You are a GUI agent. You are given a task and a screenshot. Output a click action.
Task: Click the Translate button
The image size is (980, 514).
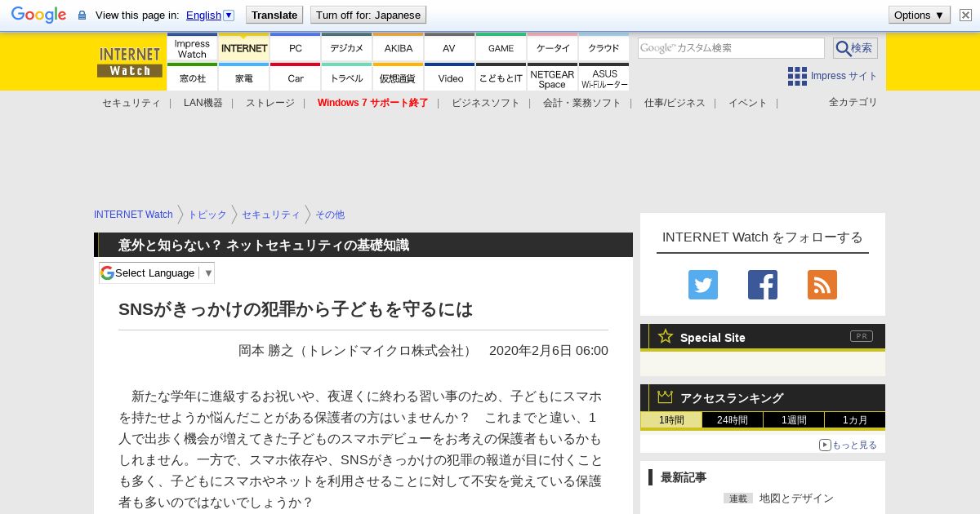pyautogui.click(x=274, y=15)
